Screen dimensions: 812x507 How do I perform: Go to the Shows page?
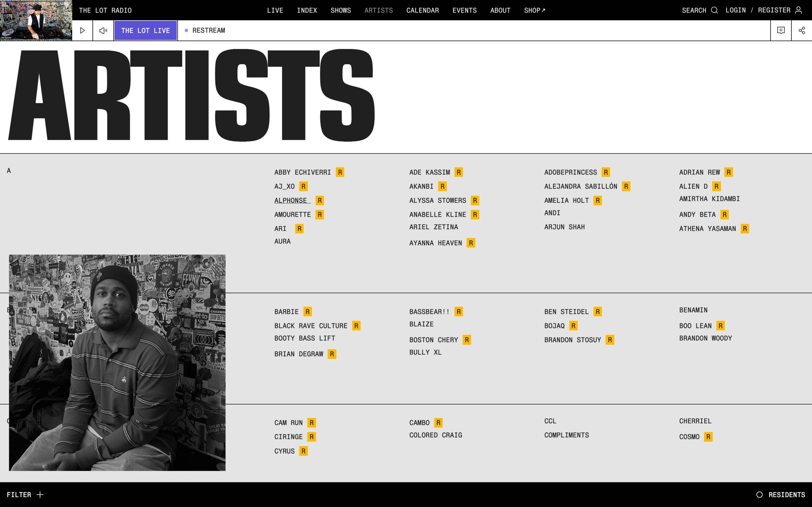341,10
